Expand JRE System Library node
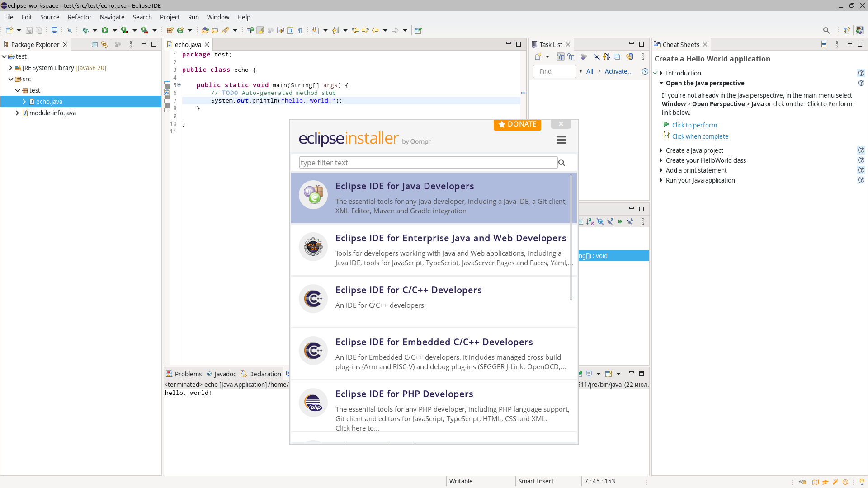The image size is (868, 488). tap(10, 68)
